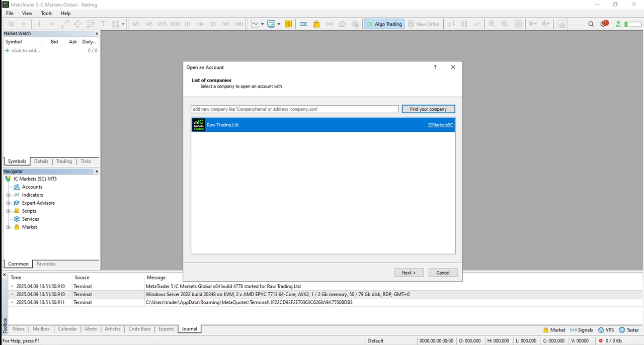The image size is (644, 345).
Task: Click the yellow Market shopping bag toolbar icon
Action: point(316,24)
